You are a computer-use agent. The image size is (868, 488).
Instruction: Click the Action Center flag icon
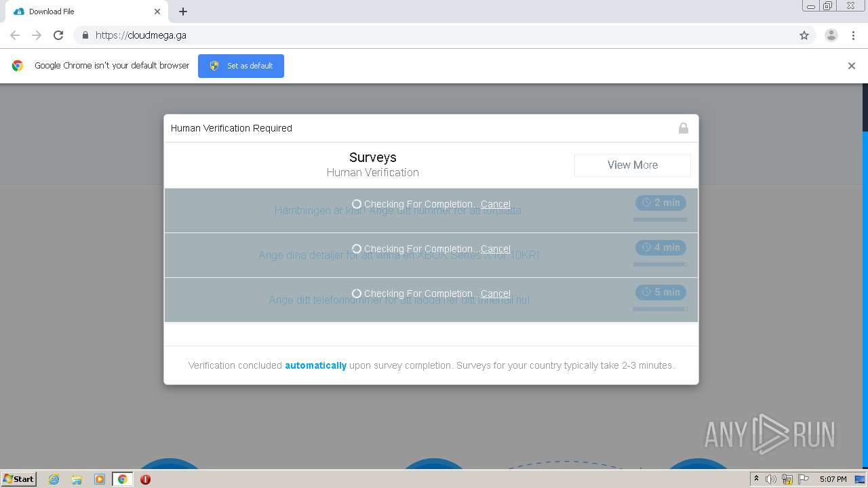pyautogui.click(x=804, y=479)
